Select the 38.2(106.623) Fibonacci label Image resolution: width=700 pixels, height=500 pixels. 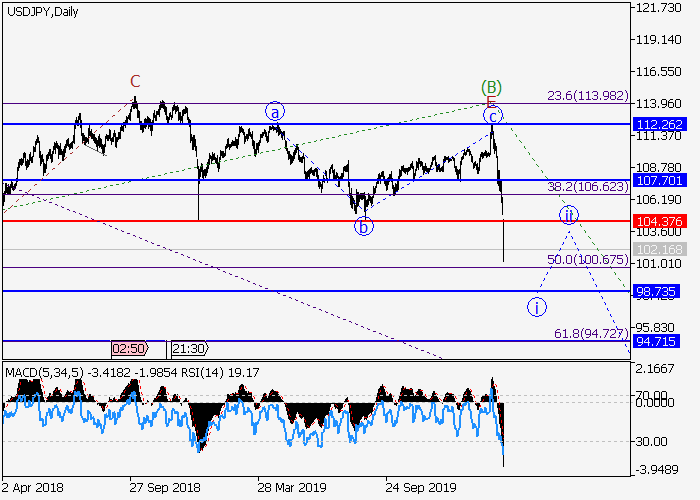pyautogui.click(x=587, y=186)
